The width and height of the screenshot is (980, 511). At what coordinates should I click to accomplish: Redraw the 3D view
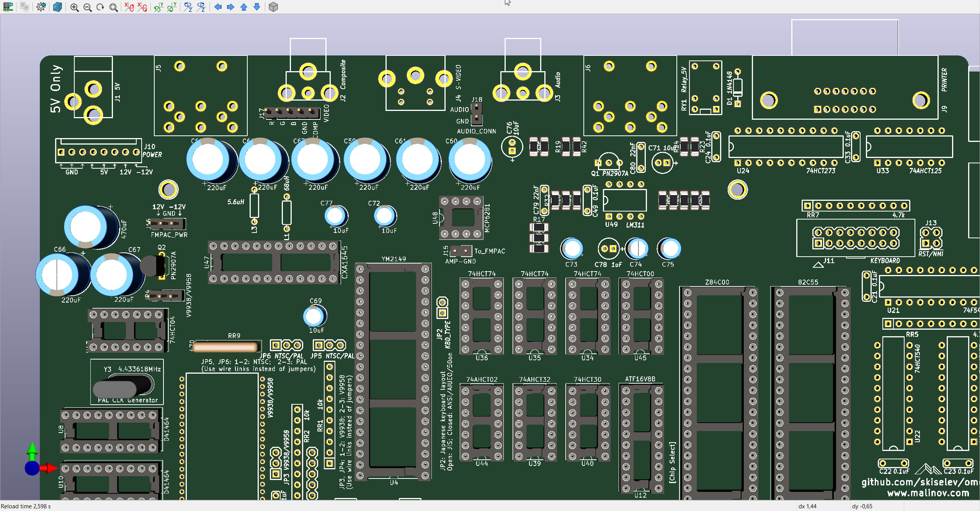100,7
